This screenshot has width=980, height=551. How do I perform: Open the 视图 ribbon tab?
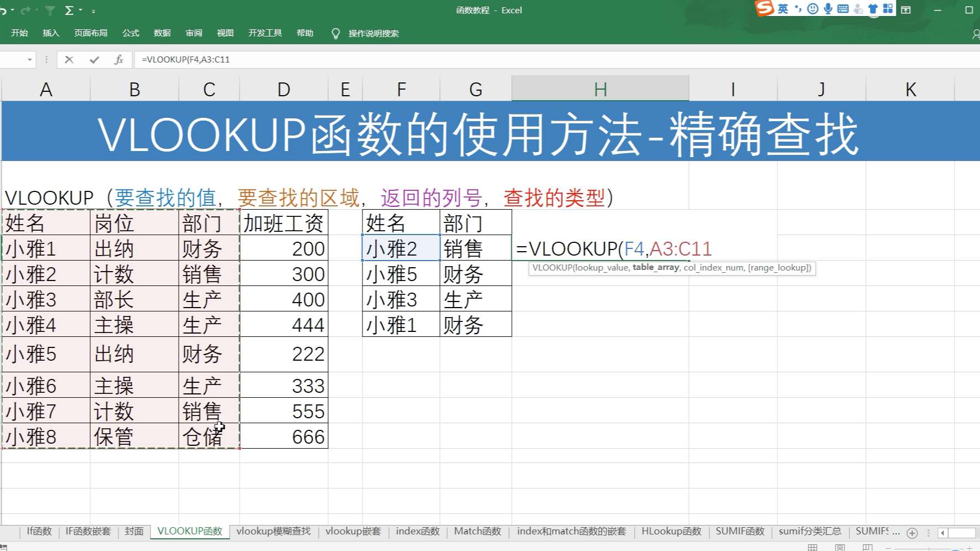[225, 33]
